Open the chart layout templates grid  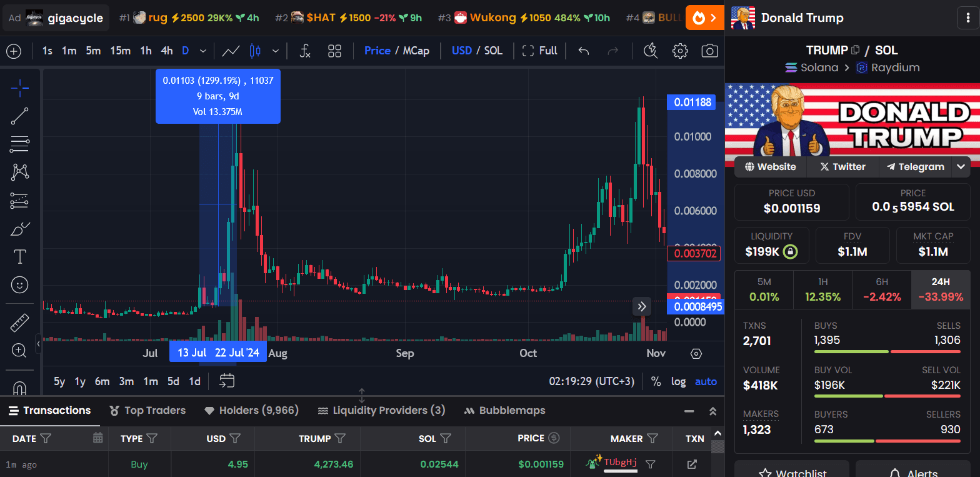(x=334, y=51)
